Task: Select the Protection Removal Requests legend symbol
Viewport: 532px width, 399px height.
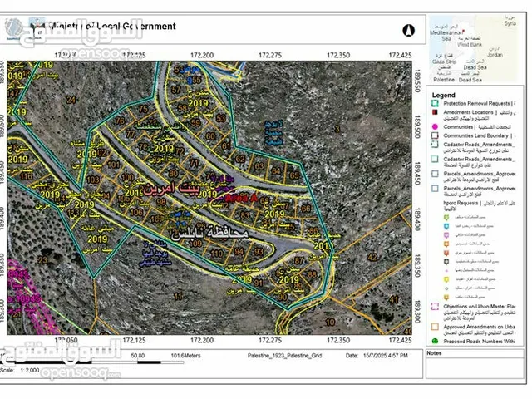Action: click(x=435, y=103)
